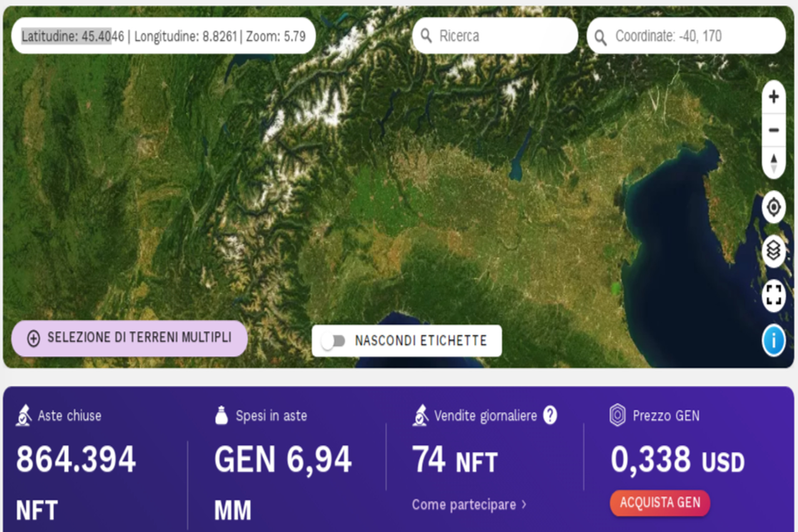Focus the Coordinate input field
This screenshot has width=798, height=532.
point(686,36)
